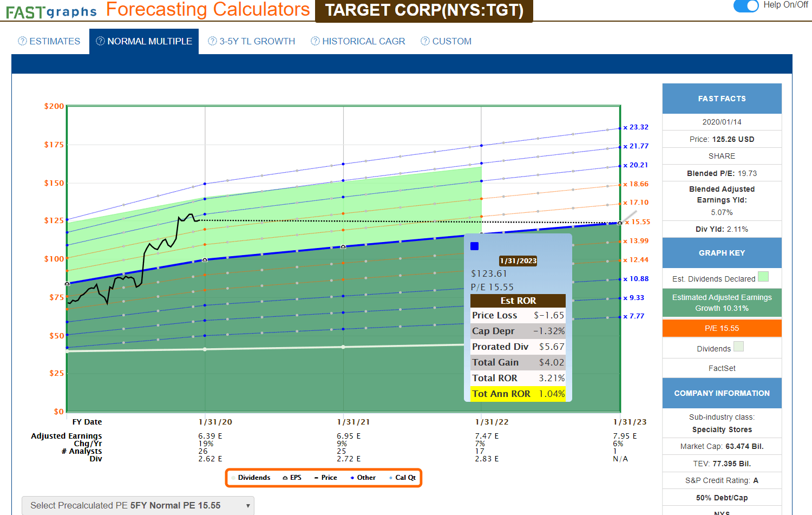The width and height of the screenshot is (812, 515).
Task: Click EPS marker at 1/31/20 on chart
Action: click(205, 260)
